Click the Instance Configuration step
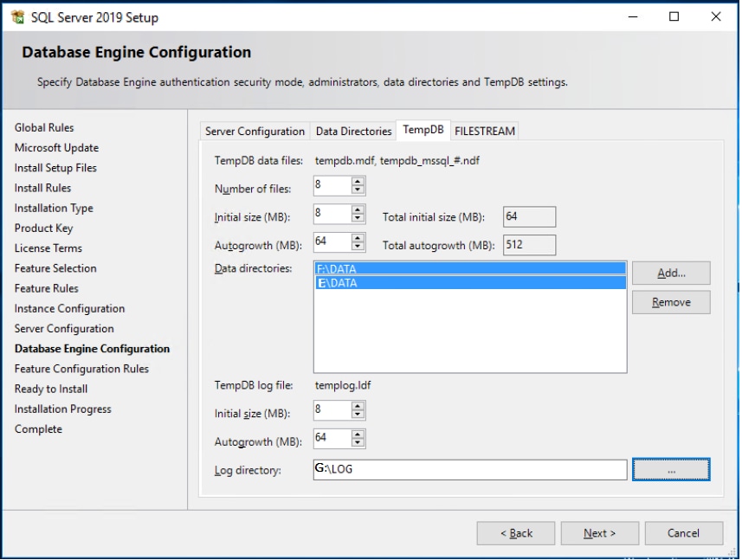The height and width of the screenshot is (560, 742). coord(69,309)
